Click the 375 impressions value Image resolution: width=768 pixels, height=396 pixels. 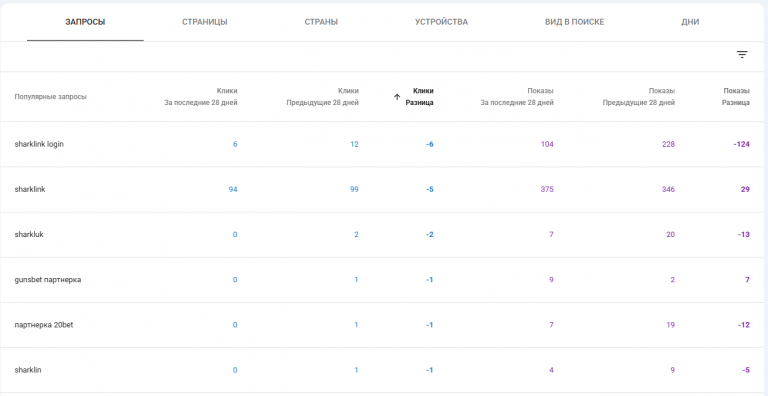(547, 189)
